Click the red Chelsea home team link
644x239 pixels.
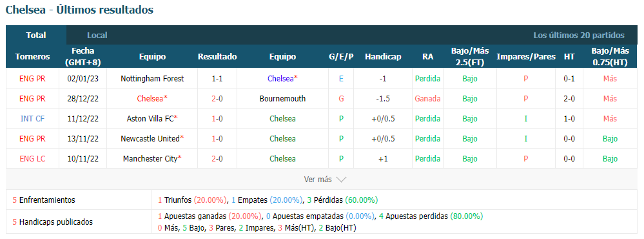150,99
